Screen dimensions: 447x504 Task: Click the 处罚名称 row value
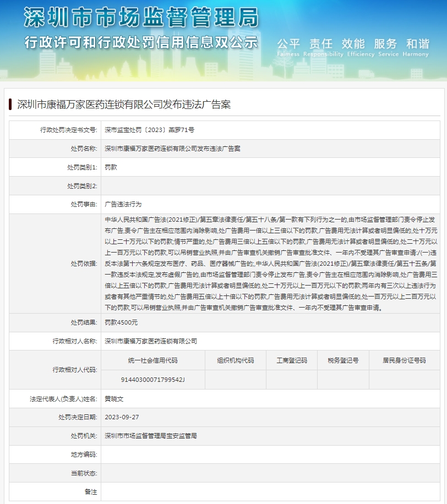tap(172, 149)
